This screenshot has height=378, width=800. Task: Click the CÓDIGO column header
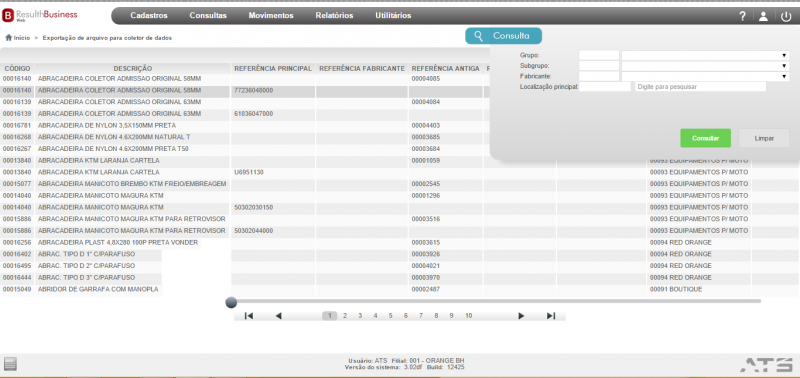coord(17,68)
